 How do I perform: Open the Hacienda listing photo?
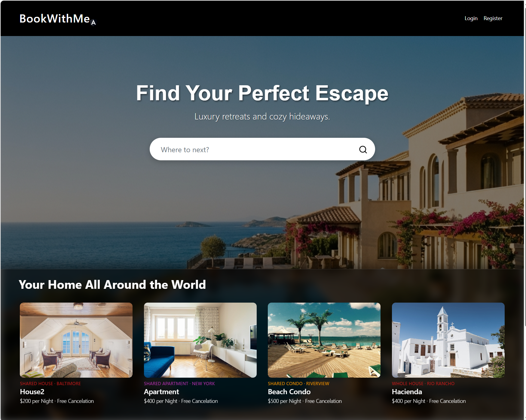pyautogui.click(x=448, y=340)
